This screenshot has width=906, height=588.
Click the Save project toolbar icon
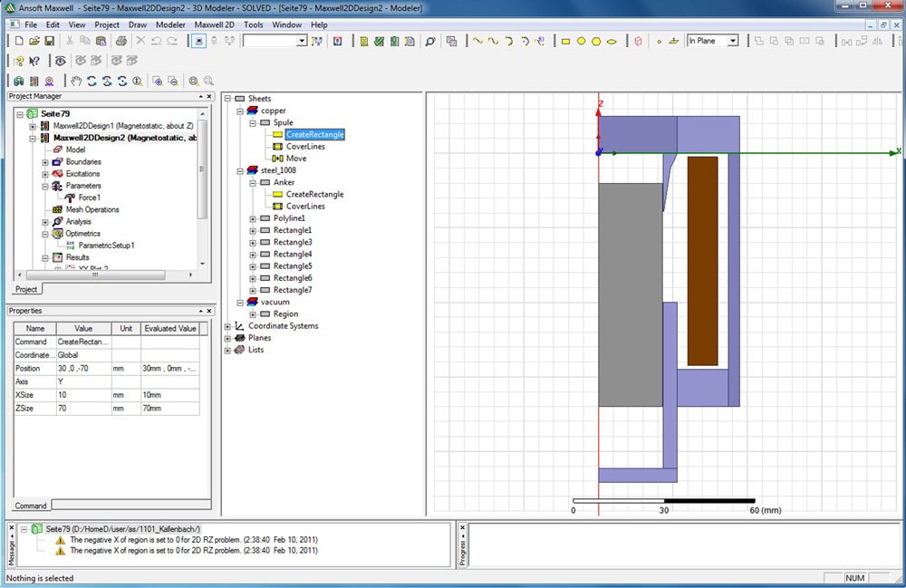50,41
